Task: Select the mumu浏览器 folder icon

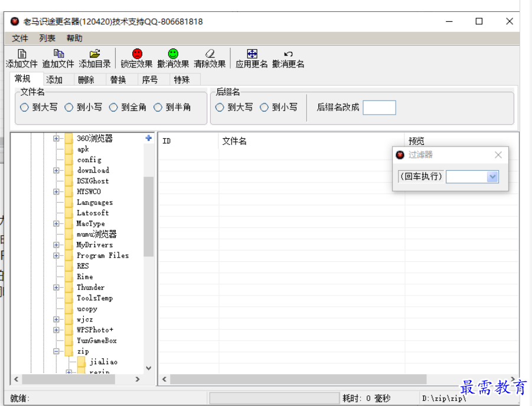Action: [x=69, y=234]
